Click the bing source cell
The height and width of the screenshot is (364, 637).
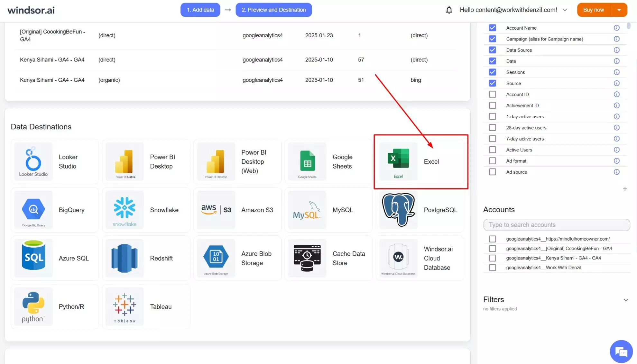tap(415, 80)
